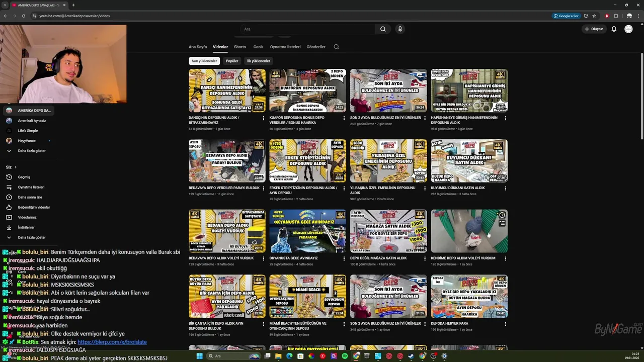Search within channel magnifier icon
This screenshot has width=644, height=362.
pos(336,47)
